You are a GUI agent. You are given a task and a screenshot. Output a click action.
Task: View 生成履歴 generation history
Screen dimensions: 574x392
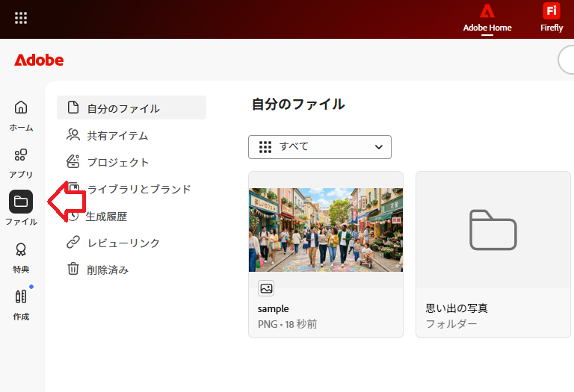(x=106, y=216)
